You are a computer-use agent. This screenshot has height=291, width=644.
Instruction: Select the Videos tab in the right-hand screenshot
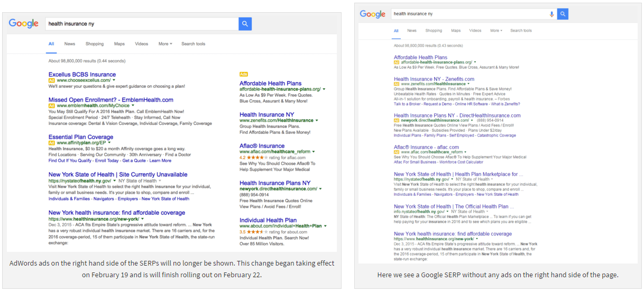(475, 31)
